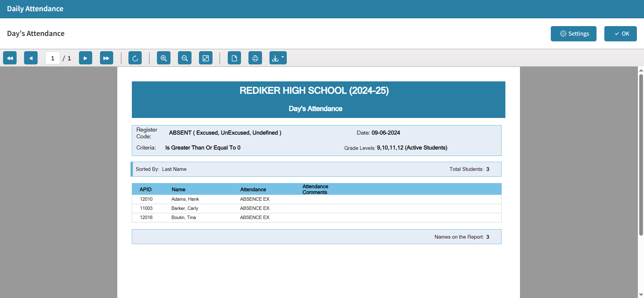Click ABSENCE EX in Barker row
Viewport: 644px width, 298px height.
pos(255,208)
